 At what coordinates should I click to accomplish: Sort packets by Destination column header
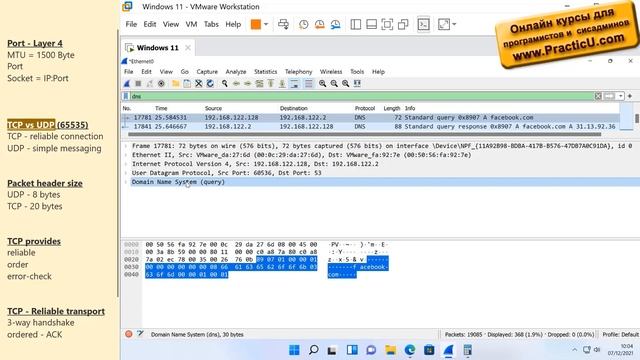coord(293,108)
